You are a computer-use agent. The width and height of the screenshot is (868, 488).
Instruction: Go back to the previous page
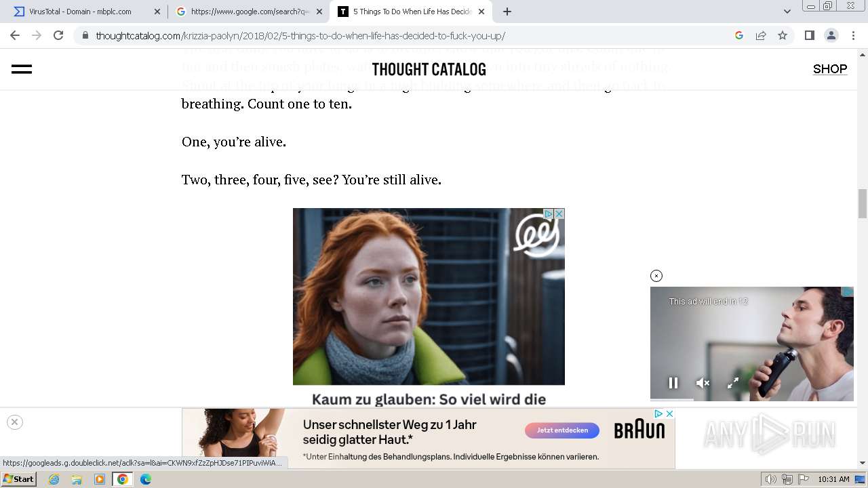15,35
